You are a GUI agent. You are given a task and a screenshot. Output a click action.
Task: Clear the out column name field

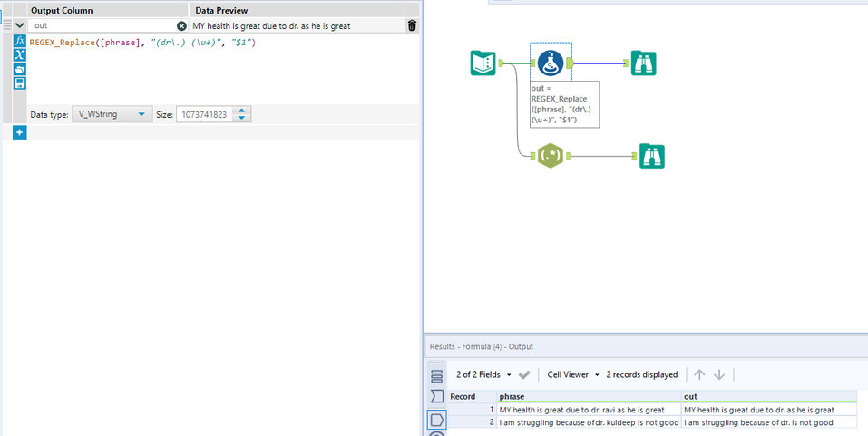(x=181, y=26)
